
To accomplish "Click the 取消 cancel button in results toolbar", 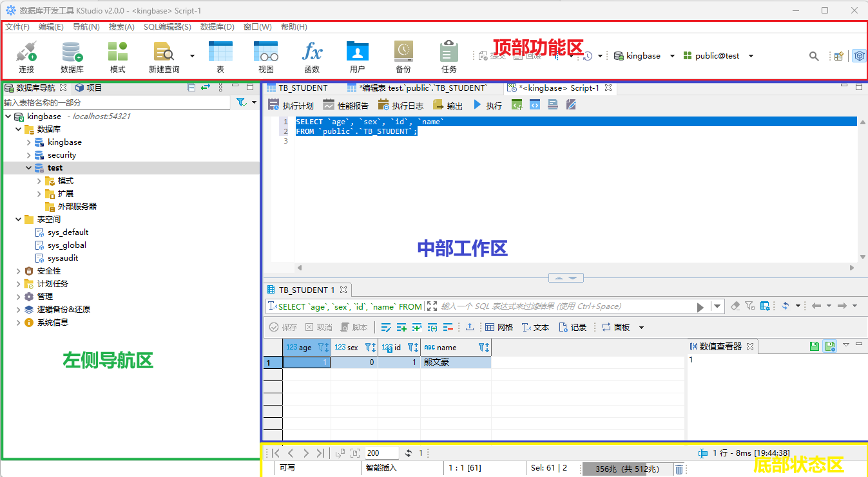I will tap(319, 327).
